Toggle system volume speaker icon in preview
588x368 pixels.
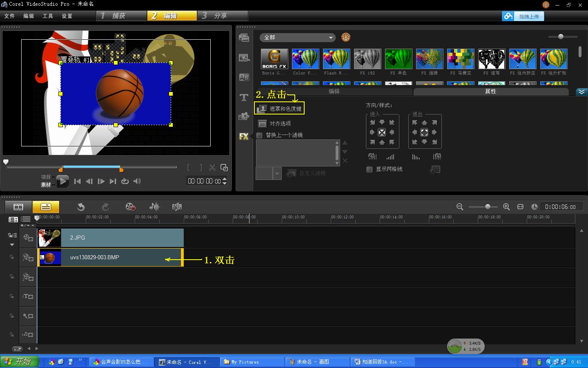(137, 181)
